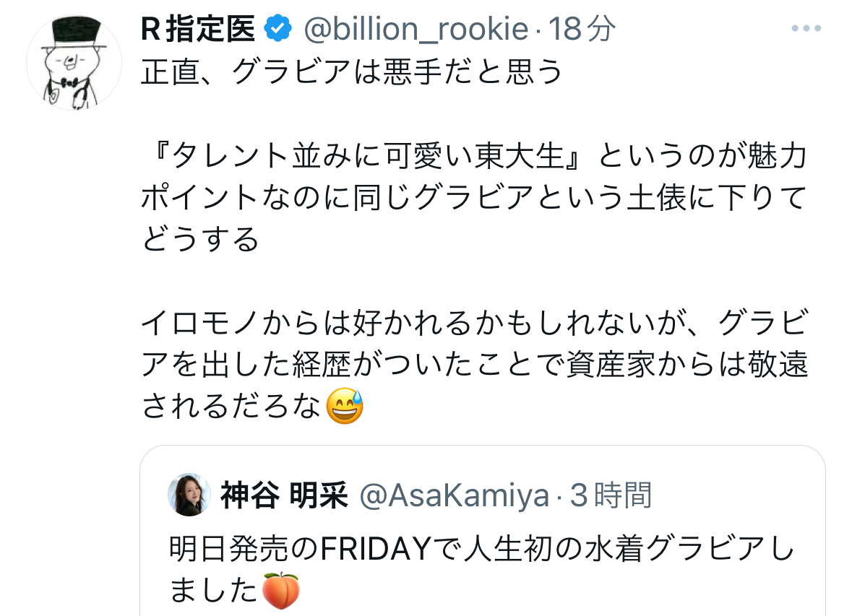The width and height of the screenshot is (852, 616).
Task: Open the @billion_rookie handle
Action: [x=416, y=29]
